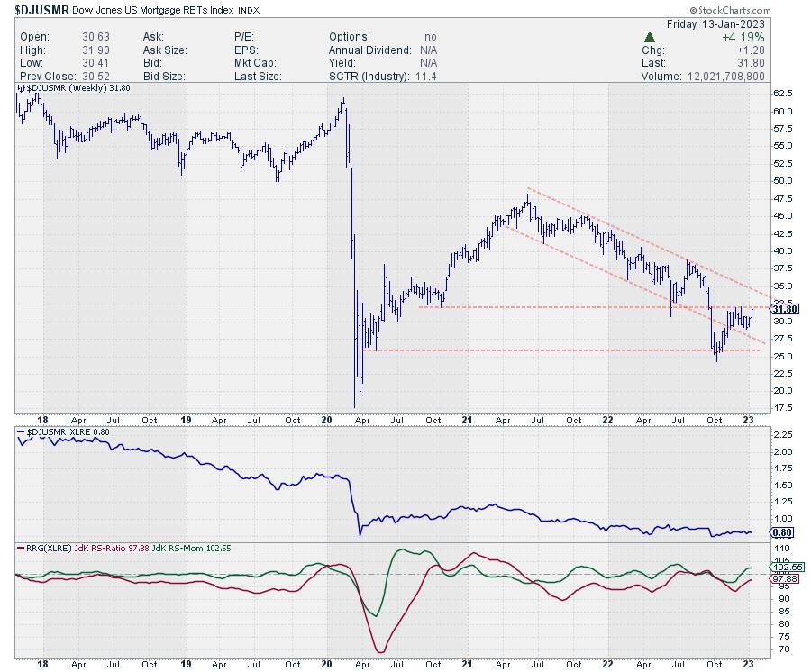Click the 'Dow Jones US Mortgage REITs Index' name
The width and height of the screenshot is (811, 672).
coord(152,10)
